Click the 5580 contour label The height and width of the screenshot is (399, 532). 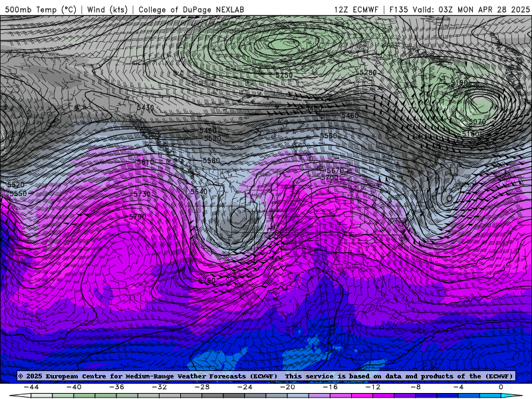coord(211,160)
